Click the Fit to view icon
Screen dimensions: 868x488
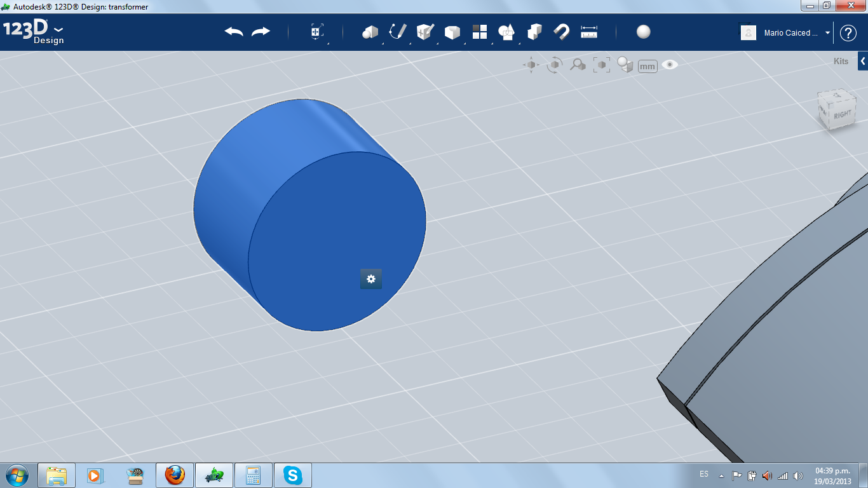tap(602, 65)
